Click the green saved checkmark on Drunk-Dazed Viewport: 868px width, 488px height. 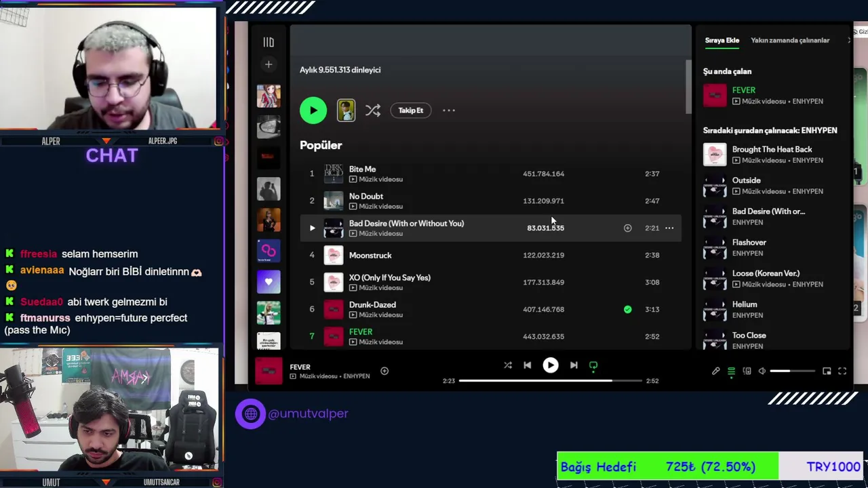tap(627, 309)
